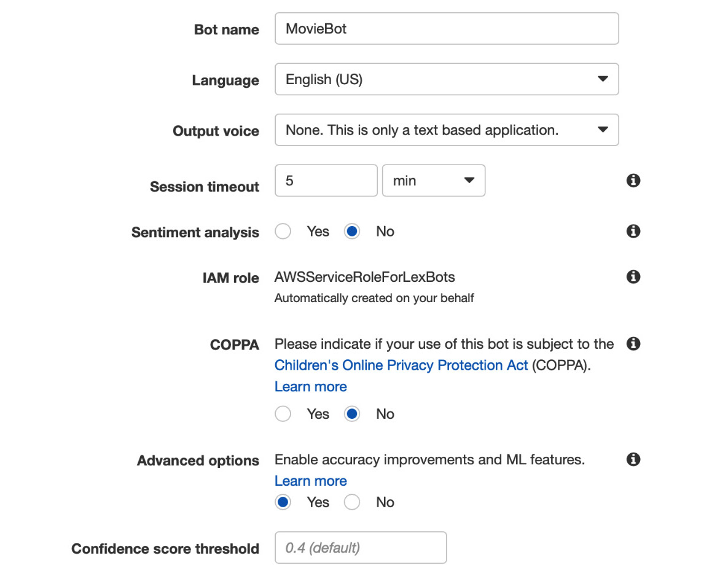
Task: Select Yes for Sentiment analysis
Action: click(x=283, y=231)
